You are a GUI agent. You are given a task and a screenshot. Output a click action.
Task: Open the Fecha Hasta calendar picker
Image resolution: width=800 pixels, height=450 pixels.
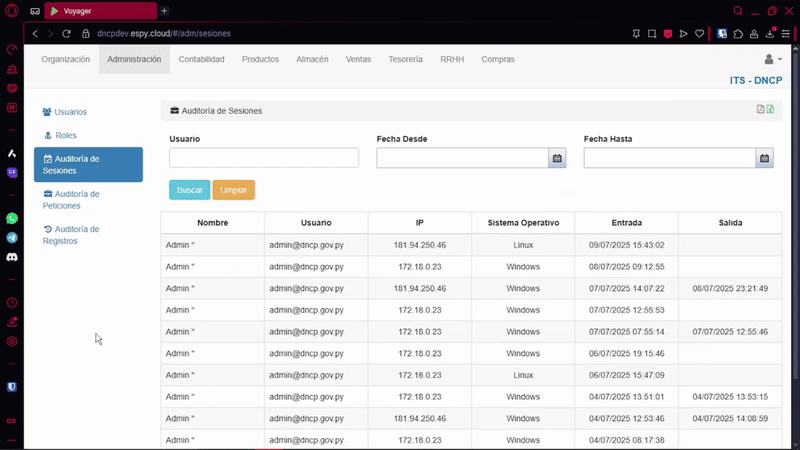pyautogui.click(x=764, y=158)
